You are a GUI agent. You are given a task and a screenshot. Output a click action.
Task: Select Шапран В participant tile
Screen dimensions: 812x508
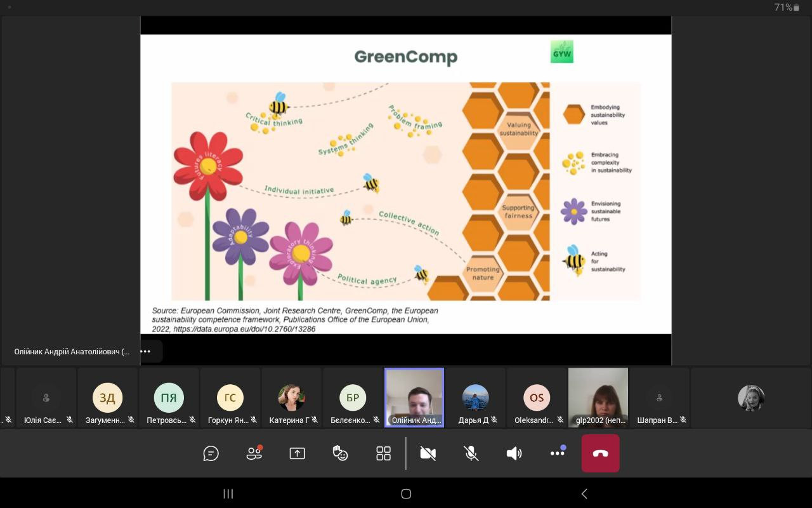(660, 398)
